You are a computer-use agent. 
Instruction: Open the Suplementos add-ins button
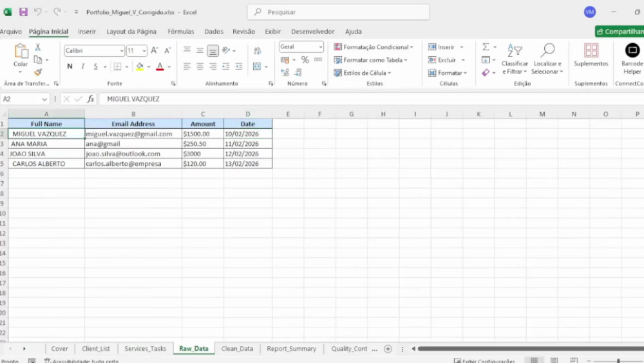pos(591,55)
